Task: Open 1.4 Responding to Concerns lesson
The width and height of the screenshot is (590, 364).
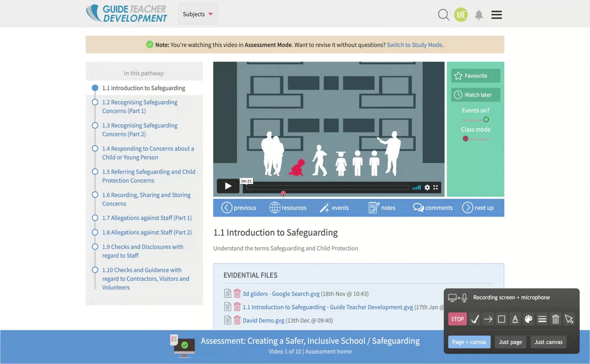Action: pos(148,153)
